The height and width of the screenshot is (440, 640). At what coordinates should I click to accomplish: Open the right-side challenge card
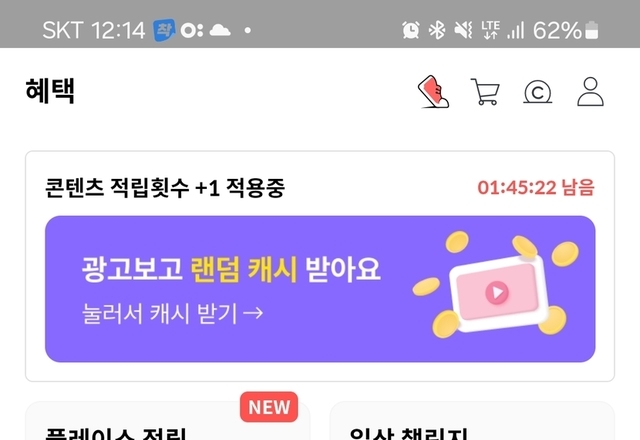pos(472,420)
